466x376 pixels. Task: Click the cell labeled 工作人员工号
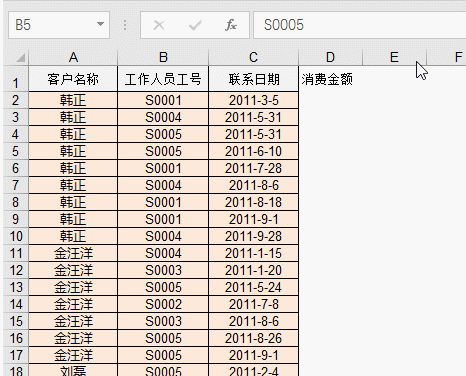tap(163, 79)
